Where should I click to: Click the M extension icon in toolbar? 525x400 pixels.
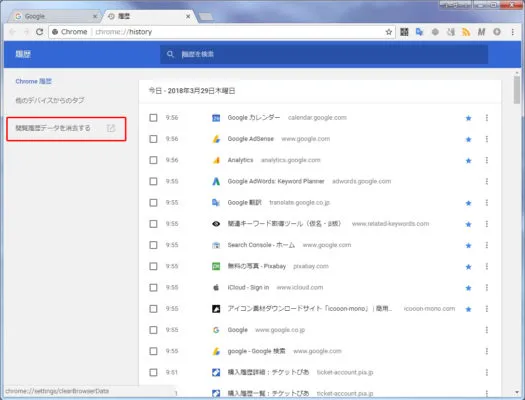pos(481,32)
